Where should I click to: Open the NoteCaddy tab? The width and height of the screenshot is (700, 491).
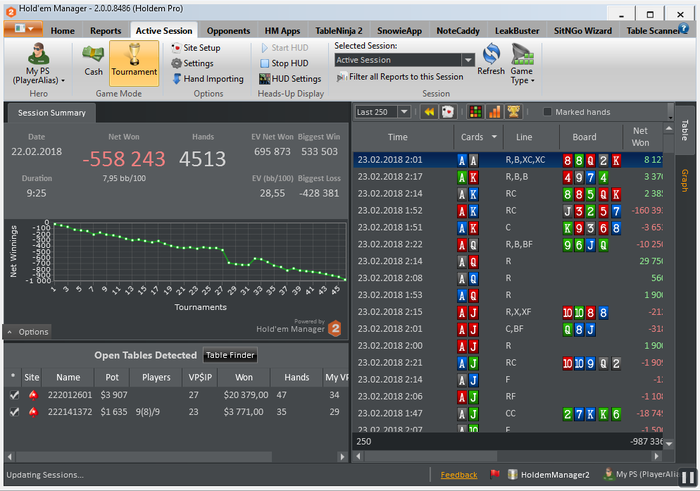(458, 31)
